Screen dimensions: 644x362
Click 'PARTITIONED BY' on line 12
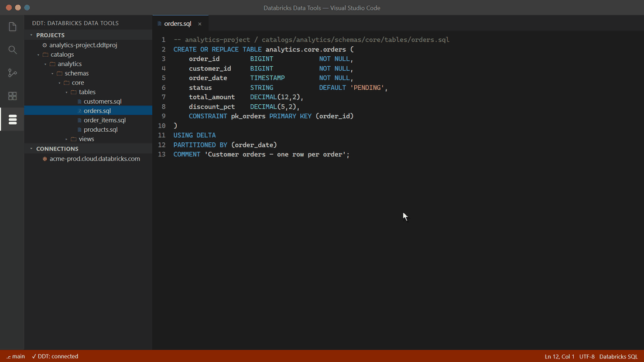click(200, 145)
